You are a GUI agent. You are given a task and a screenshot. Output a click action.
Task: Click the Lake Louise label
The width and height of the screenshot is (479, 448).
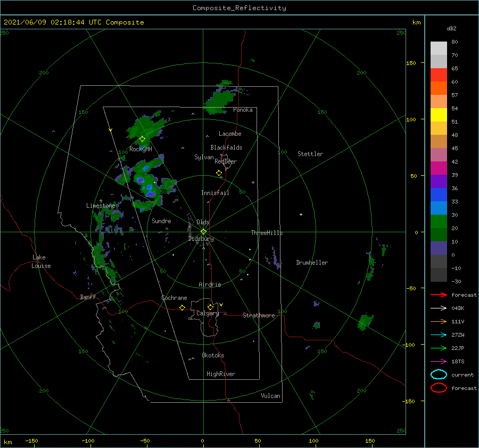click(41, 262)
